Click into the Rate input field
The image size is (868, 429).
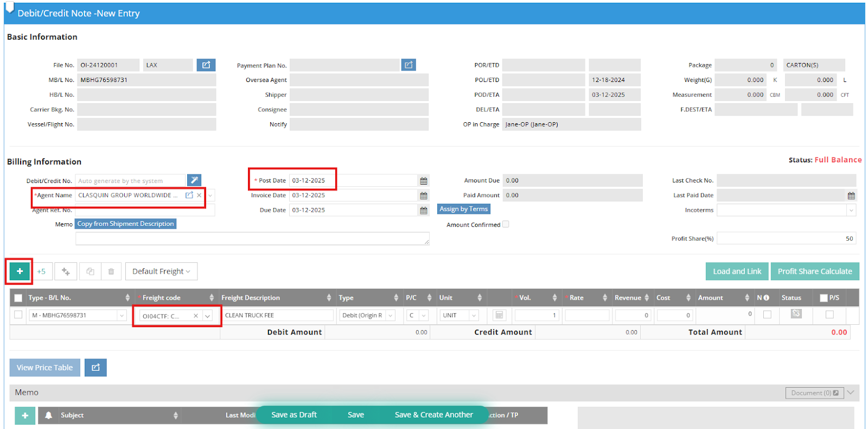586,316
